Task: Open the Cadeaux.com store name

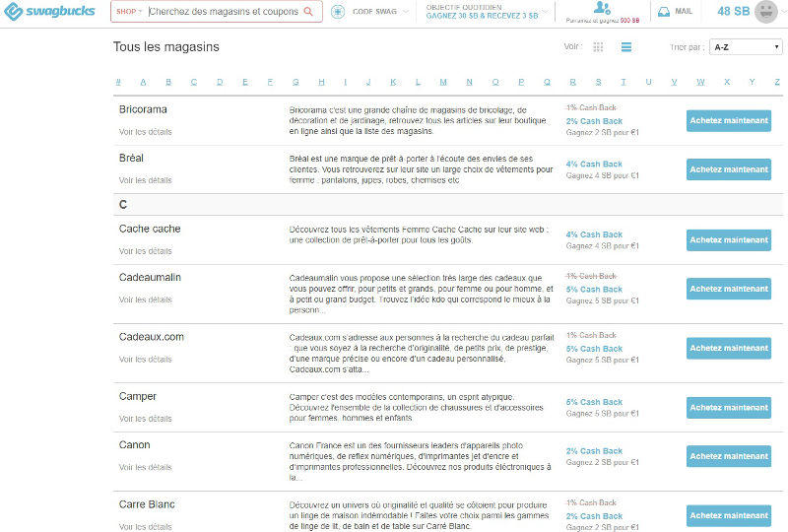Action: 152,337
